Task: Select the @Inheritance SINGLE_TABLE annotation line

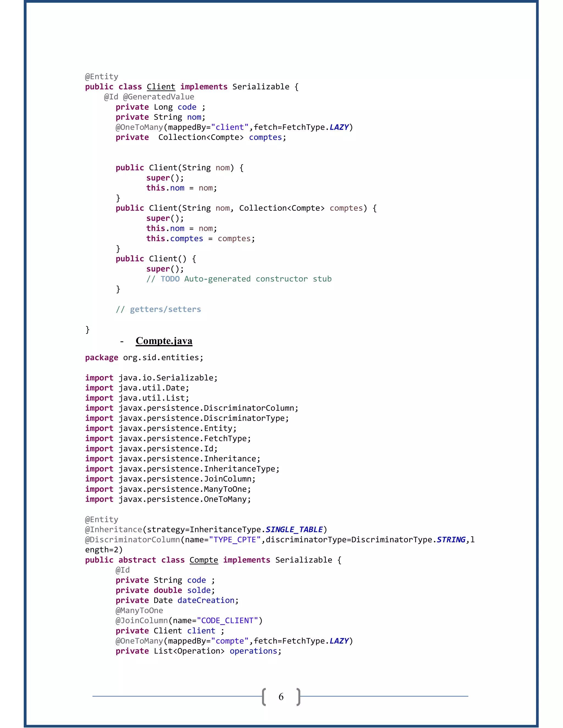Action: click(206, 530)
